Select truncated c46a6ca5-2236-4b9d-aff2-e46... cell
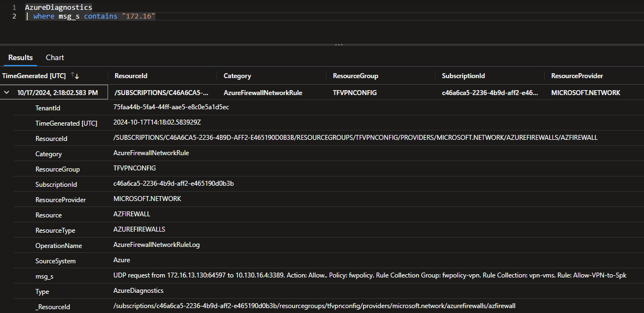The width and height of the screenshot is (644, 313). (490, 93)
